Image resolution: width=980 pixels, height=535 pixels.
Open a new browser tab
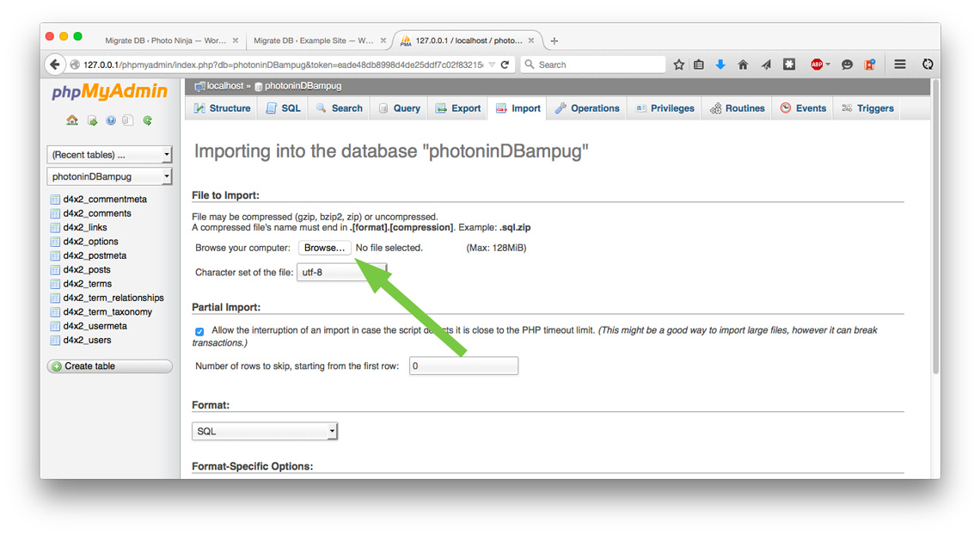click(x=554, y=40)
